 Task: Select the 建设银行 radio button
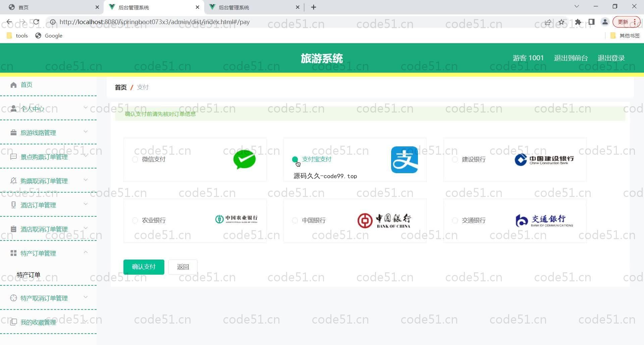455,159
